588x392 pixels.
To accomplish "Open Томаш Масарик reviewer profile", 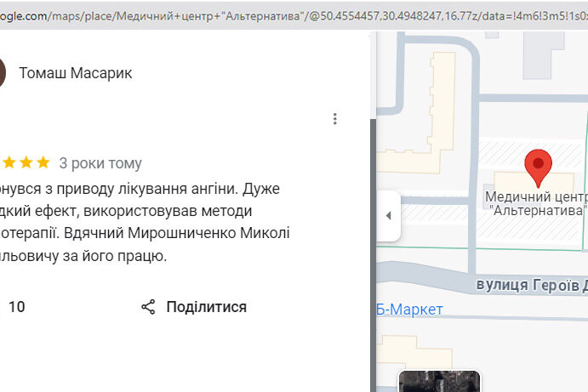I will pyautogui.click(x=76, y=73).
